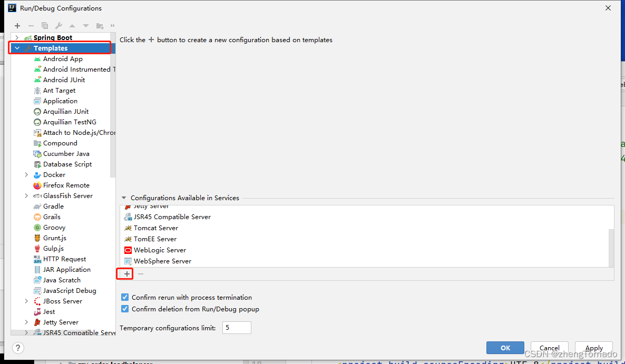This screenshot has height=364, width=625.
Task: Click the Apply button
Action: (x=594, y=348)
